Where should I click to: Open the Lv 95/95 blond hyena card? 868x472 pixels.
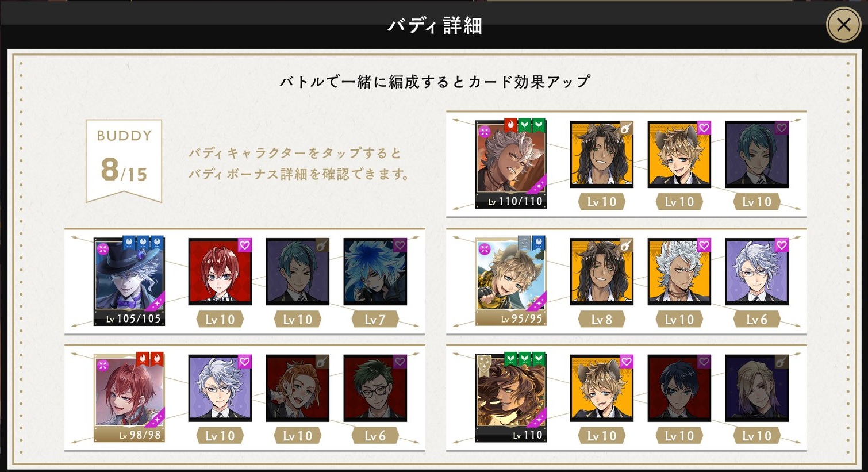pyautogui.click(x=510, y=281)
